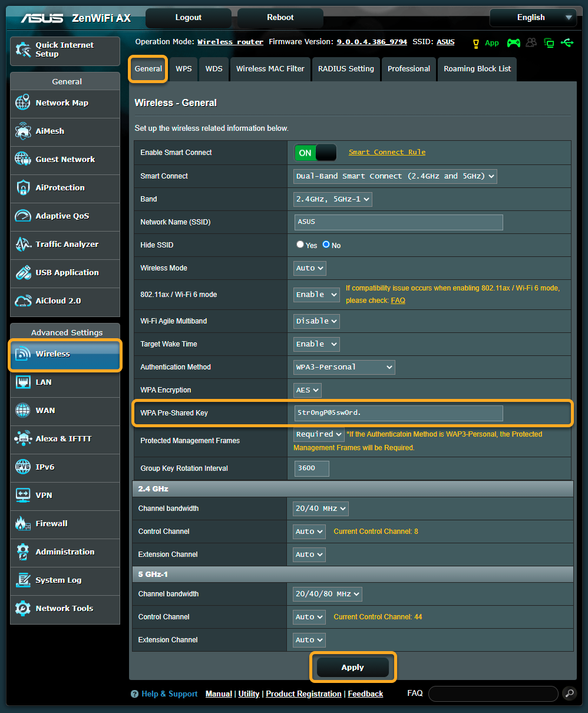Viewport: 588px width, 713px height.
Task: Open the 802.11ax Wi-Fi 6 mode dropdown
Action: 316,295
